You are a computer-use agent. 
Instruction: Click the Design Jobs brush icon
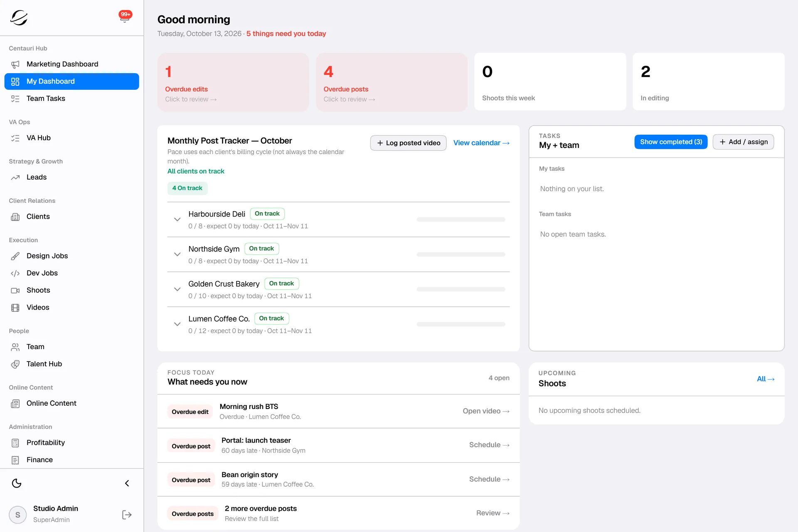pos(15,256)
